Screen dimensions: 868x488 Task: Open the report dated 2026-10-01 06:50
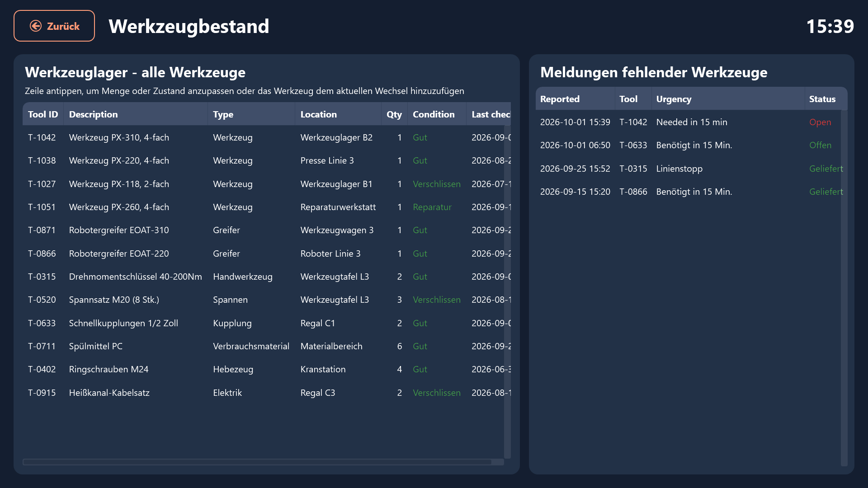pos(692,145)
